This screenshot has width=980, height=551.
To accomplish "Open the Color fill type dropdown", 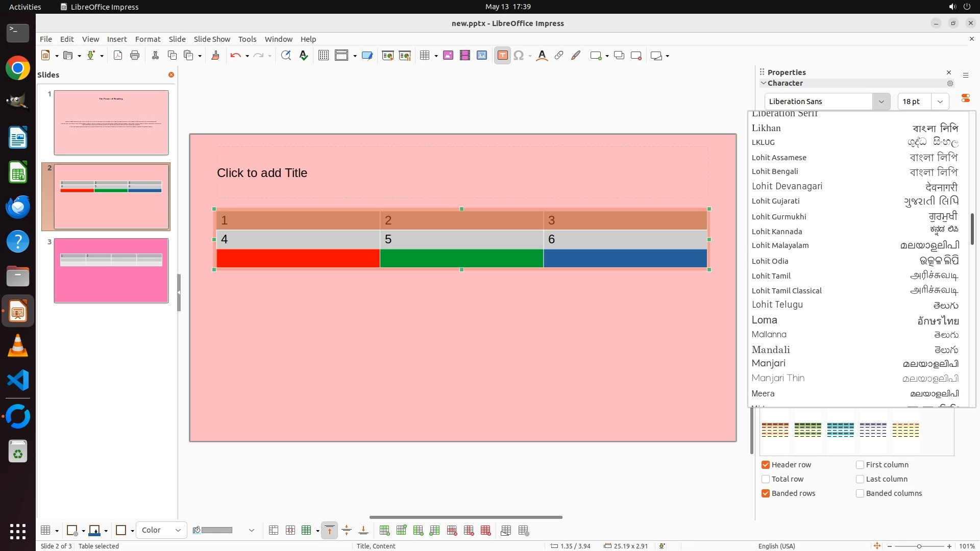I will pos(161,530).
